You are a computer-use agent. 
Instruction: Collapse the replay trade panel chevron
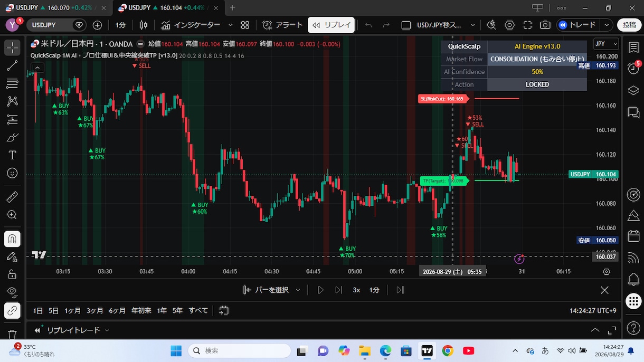pyautogui.click(x=595, y=330)
